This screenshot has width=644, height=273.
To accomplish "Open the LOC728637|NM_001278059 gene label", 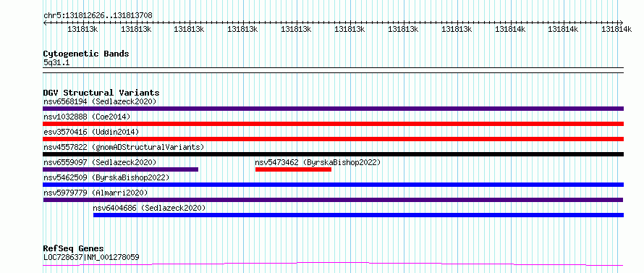I will 91,257.
